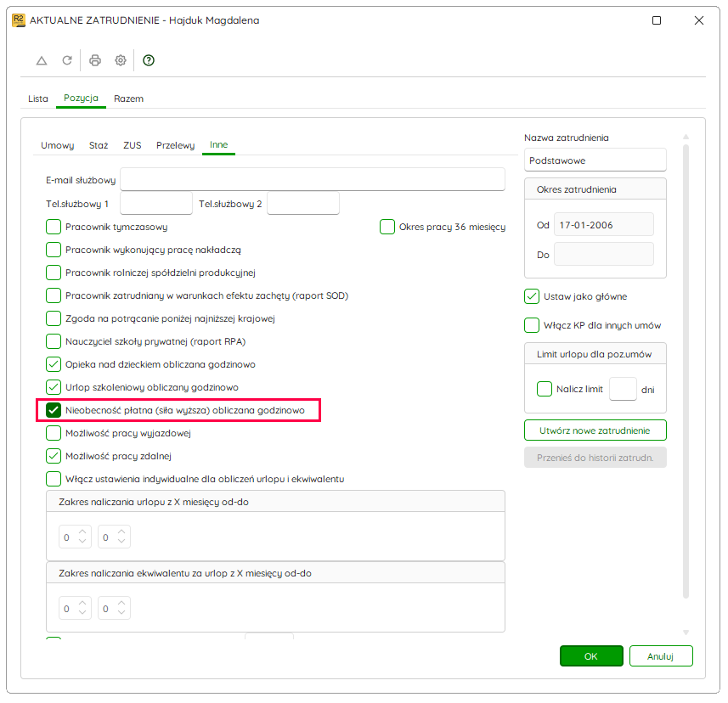Maximize the window with the square icon
The width and height of the screenshot is (728, 703).
tap(657, 20)
